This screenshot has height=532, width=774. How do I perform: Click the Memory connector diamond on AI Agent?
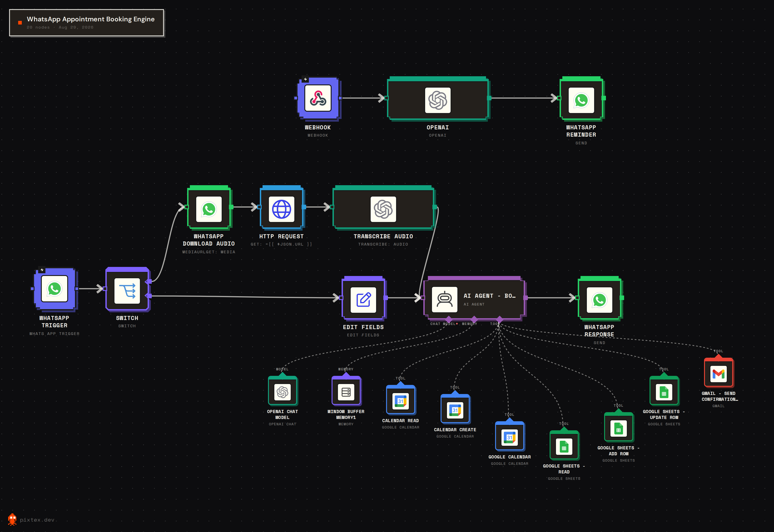coord(474,319)
